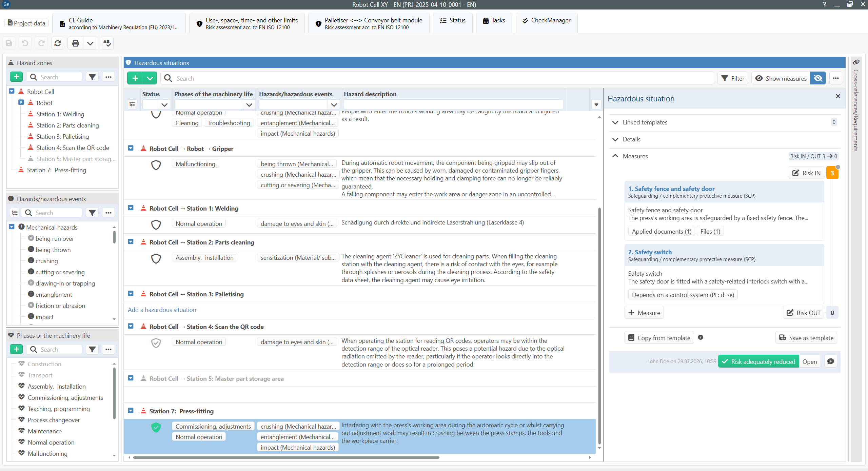Click Add a hazardous situation link

162,310
